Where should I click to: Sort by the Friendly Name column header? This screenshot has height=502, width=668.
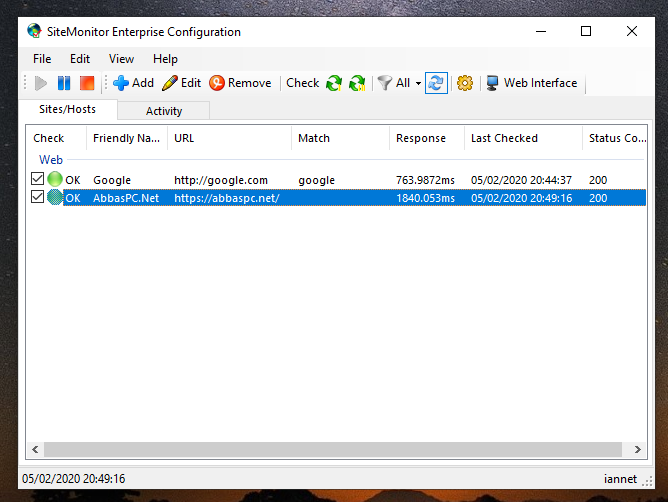(x=127, y=138)
